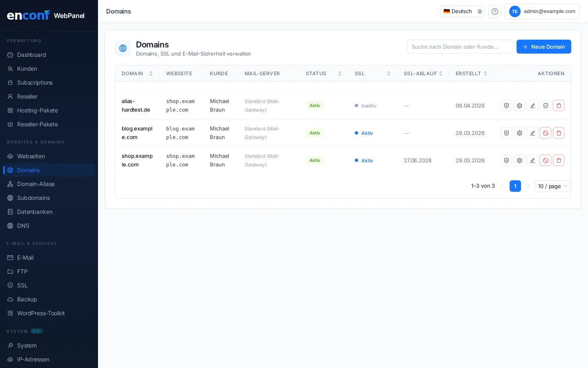588x368 pixels.
Task: Click shield-check icon for alias-hardtest.de
Action: (x=545, y=105)
